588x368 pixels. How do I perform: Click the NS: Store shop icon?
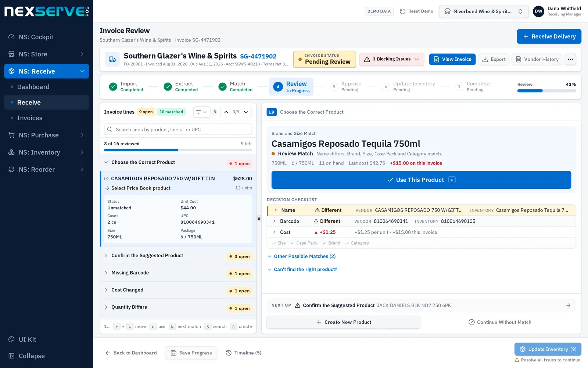(11, 54)
